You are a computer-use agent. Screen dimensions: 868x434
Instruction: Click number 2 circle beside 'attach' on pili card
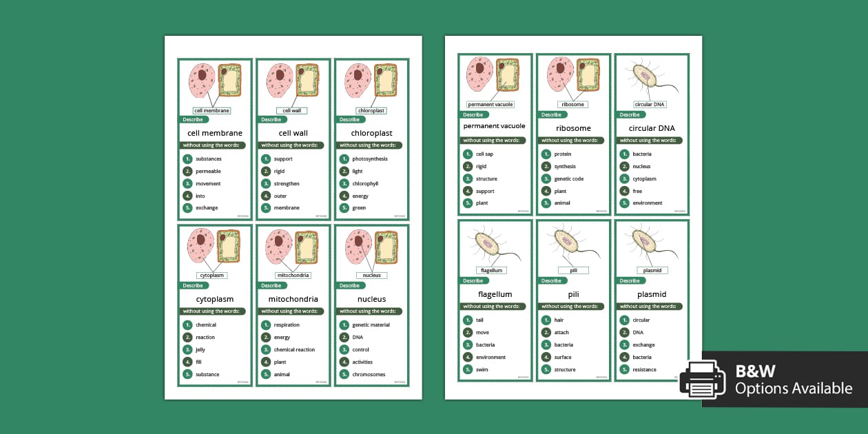point(546,333)
